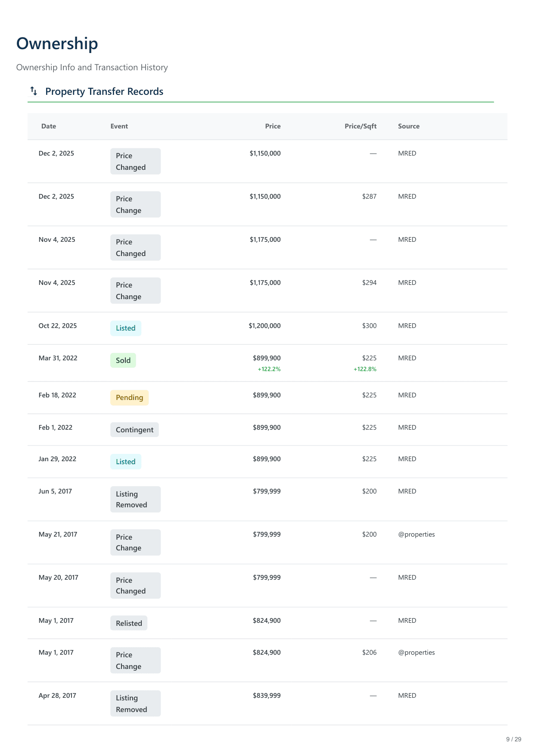Click the transfer arrows icon beside Property Transfer Records

point(34,91)
